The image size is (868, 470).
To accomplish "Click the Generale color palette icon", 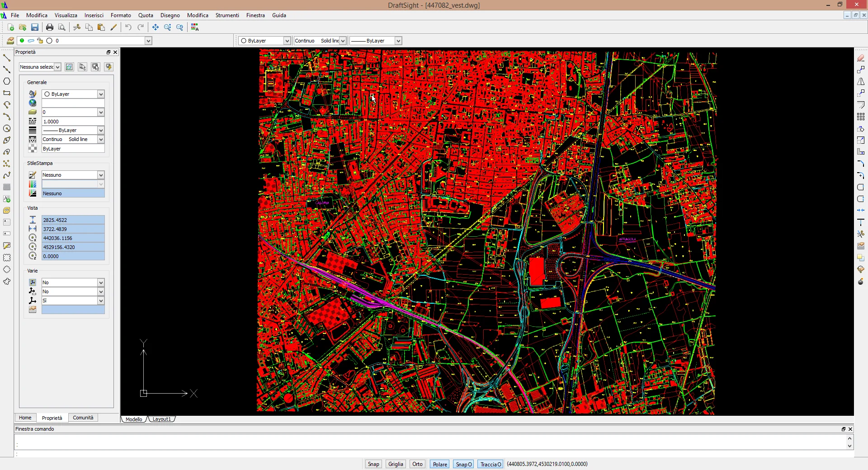I will pyautogui.click(x=33, y=94).
